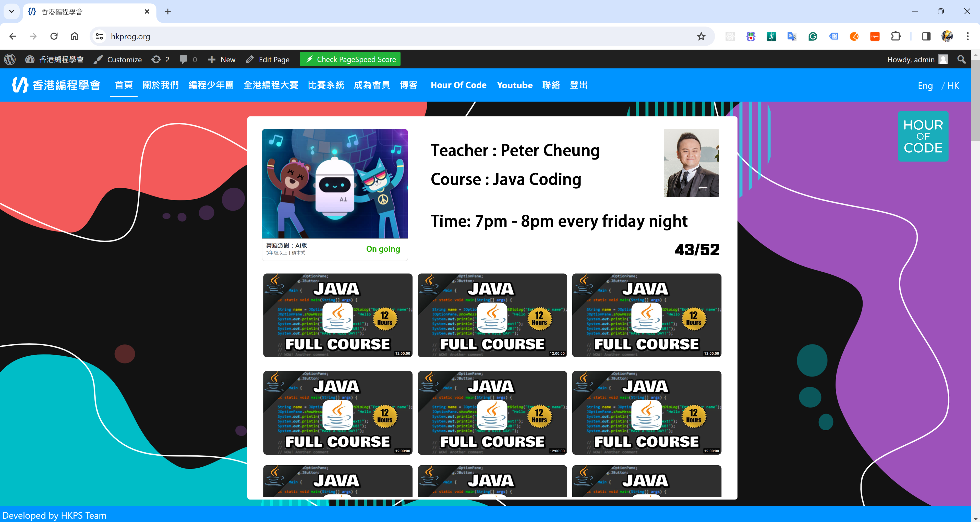
Task: Open the WordPress logo menu
Action: tap(10, 59)
